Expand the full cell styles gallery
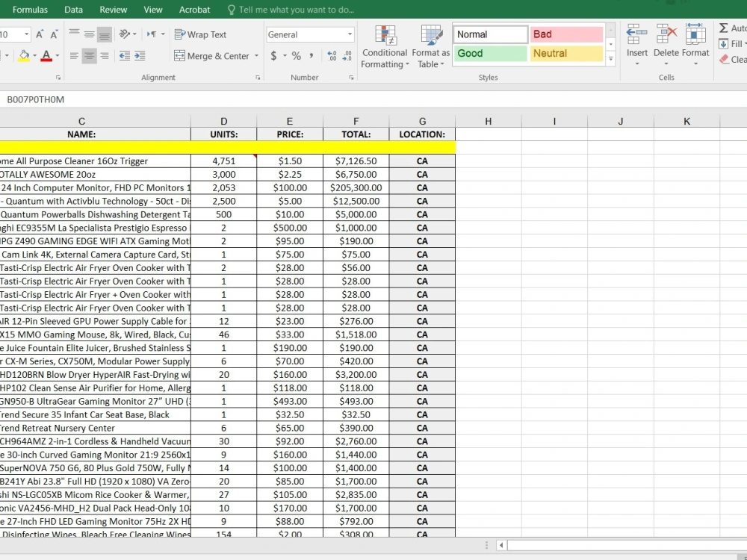This screenshot has width=747, height=560. pos(611,58)
